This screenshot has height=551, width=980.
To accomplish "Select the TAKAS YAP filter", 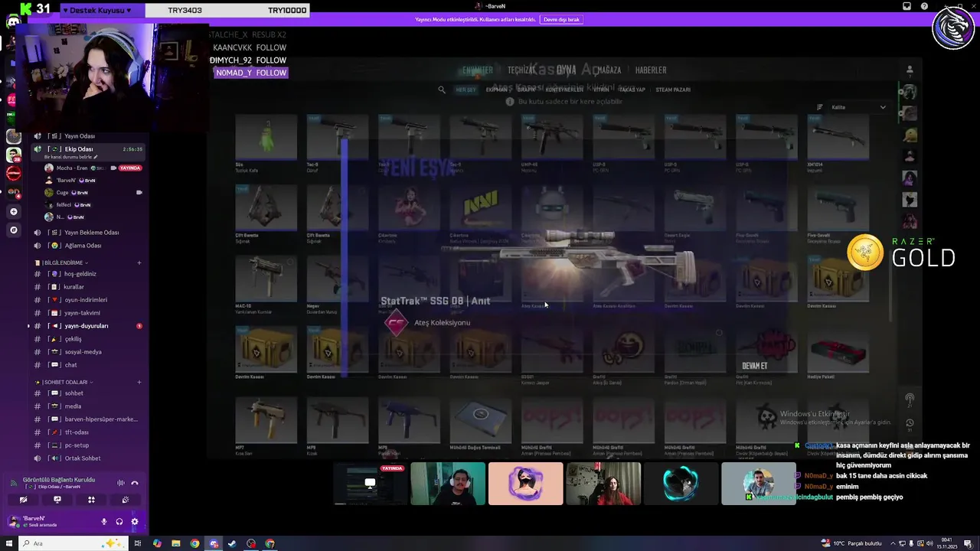I will coord(632,90).
